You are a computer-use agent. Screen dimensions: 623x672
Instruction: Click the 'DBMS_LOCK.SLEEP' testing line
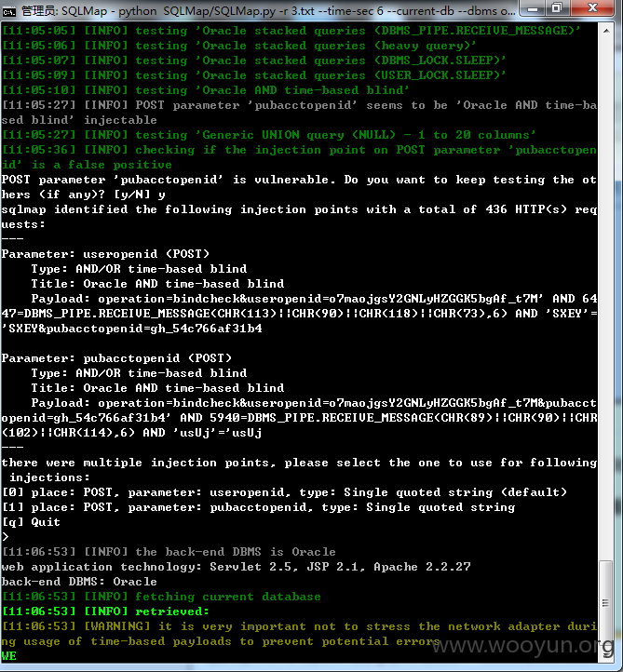254,60
